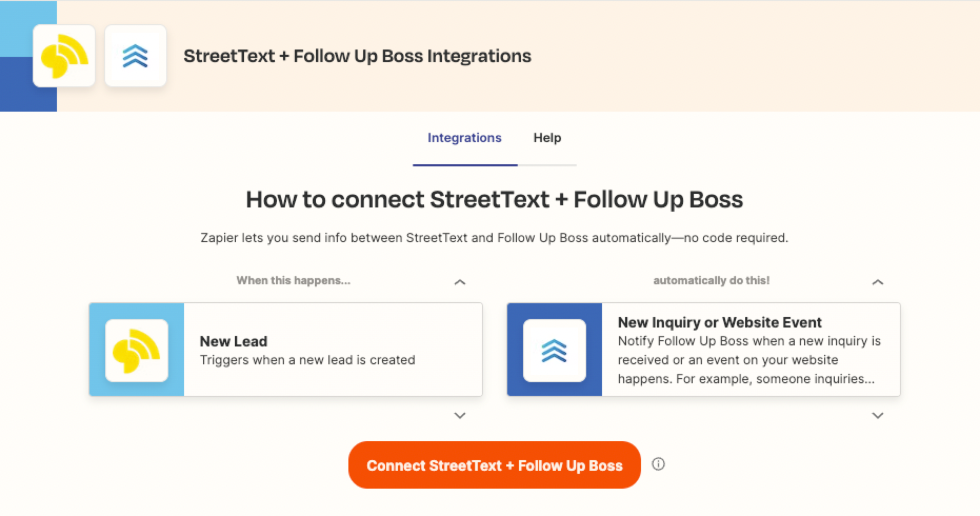This screenshot has width=980, height=516.
Task: Show the previous trigger using the up chevron
Action: pyautogui.click(x=460, y=282)
